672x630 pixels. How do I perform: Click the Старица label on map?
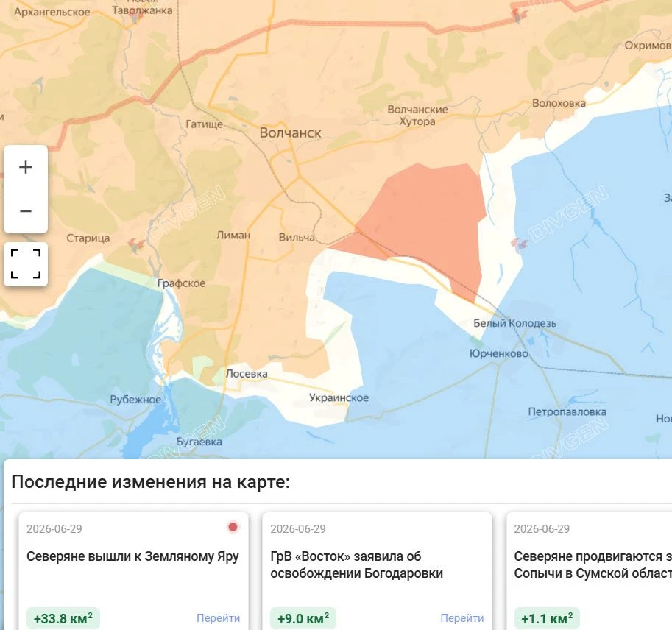tap(88, 238)
